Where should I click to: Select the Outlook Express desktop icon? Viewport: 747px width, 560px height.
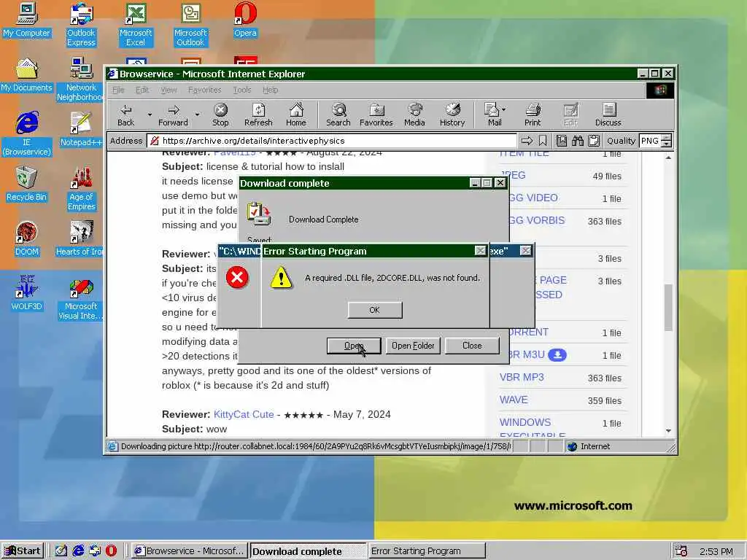(81, 25)
